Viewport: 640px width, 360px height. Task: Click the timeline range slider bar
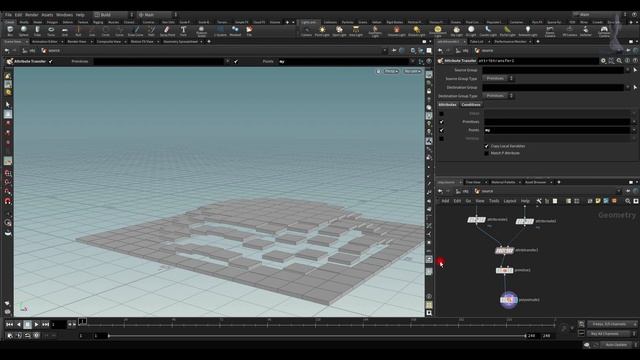tap(317, 336)
